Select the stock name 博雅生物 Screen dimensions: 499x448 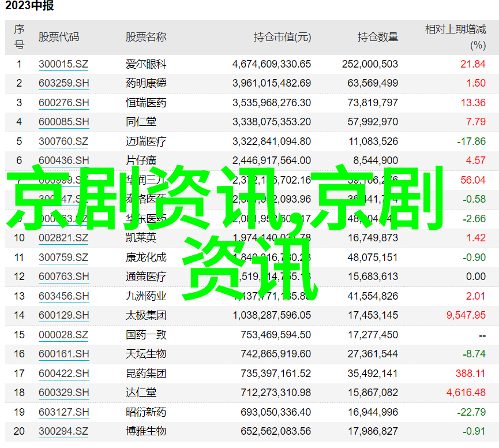(146, 431)
